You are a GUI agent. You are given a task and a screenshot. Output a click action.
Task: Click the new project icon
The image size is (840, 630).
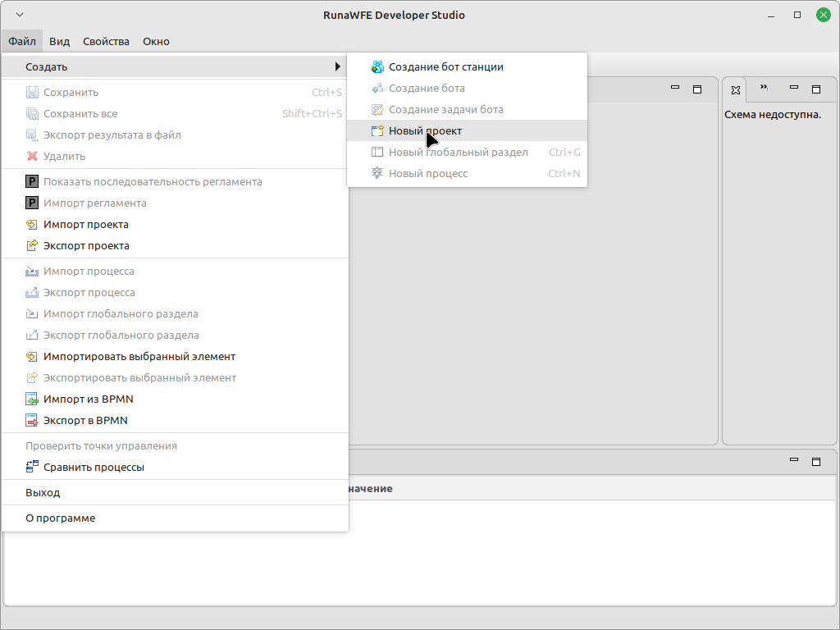(377, 130)
